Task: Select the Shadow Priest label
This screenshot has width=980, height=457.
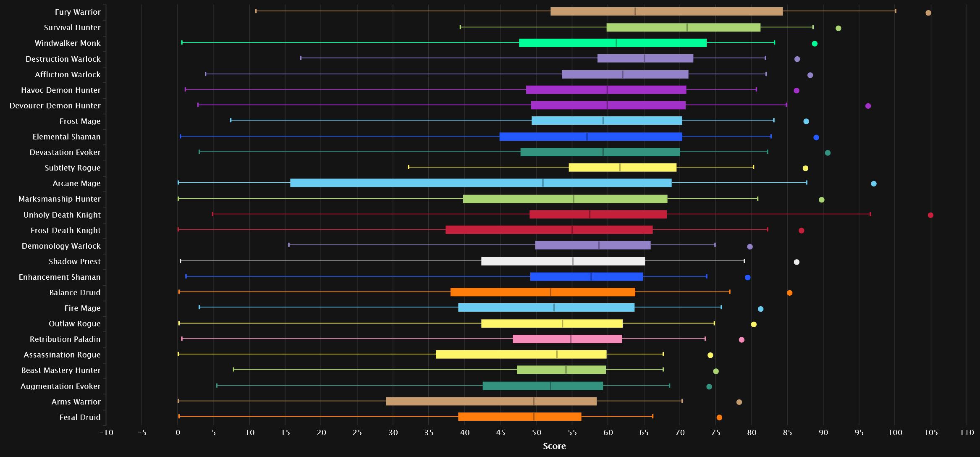Action: pyautogui.click(x=74, y=262)
